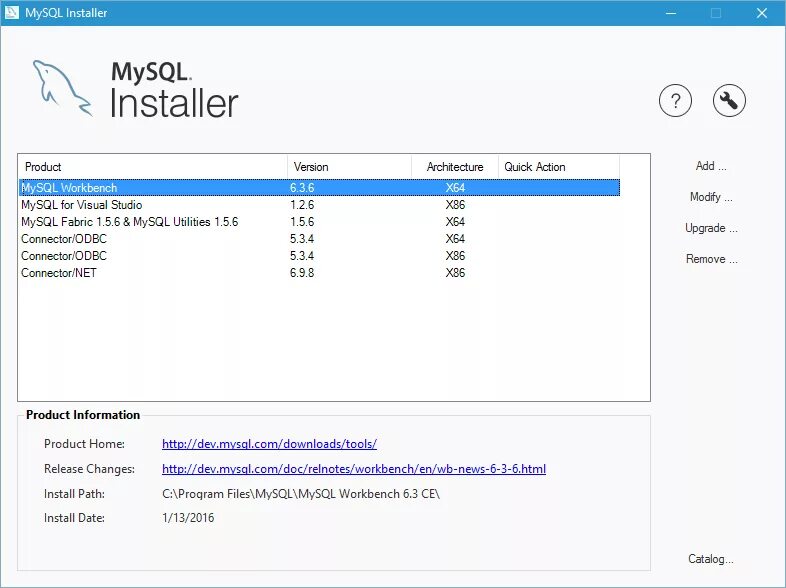Image resolution: width=786 pixels, height=588 pixels.
Task: Click X64 architecture of MySQL Fabric row
Action: pos(455,222)
